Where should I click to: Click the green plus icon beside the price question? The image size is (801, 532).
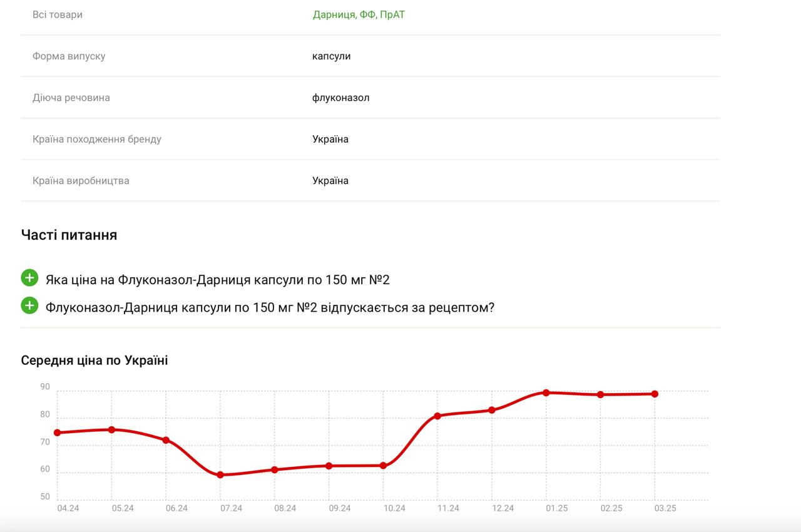(29, 277)
